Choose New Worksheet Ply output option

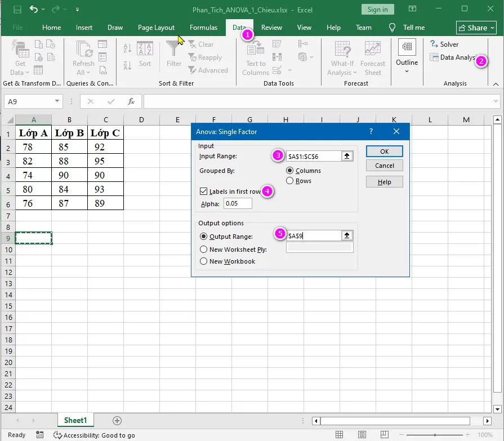click(203, 248)
